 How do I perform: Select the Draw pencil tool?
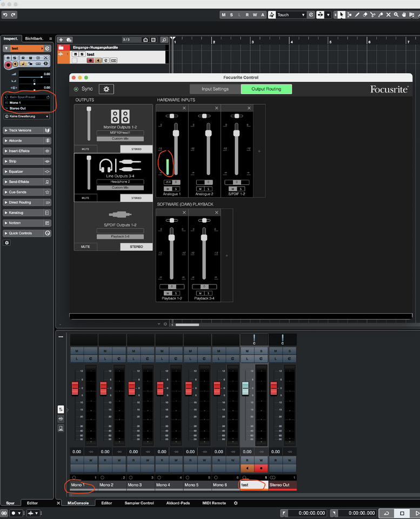click(357, 15)
